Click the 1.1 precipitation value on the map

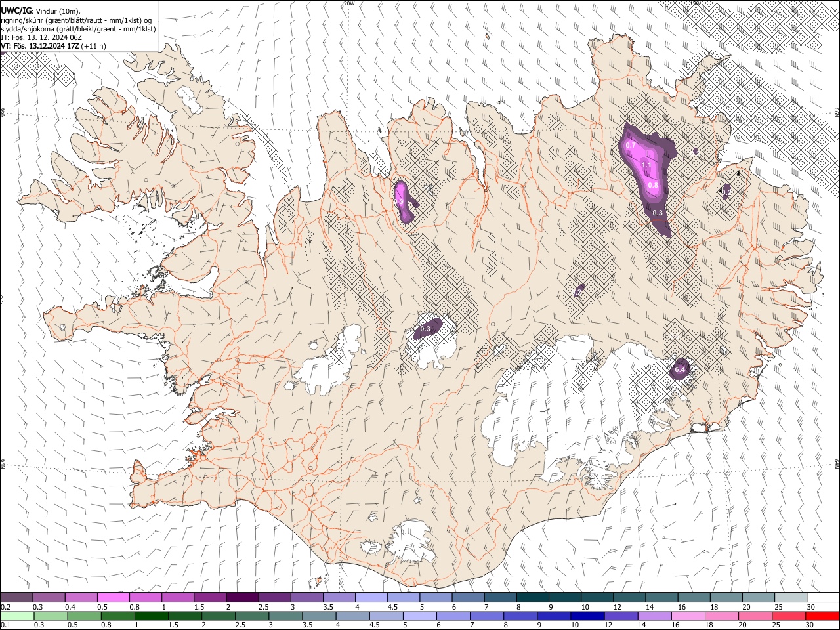[x=646, y=165]
